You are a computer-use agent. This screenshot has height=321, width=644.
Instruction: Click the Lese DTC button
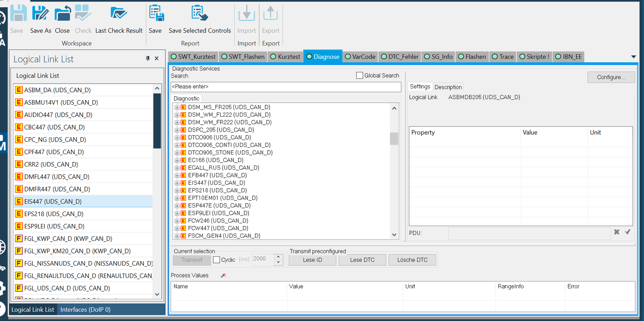(362, 260)
